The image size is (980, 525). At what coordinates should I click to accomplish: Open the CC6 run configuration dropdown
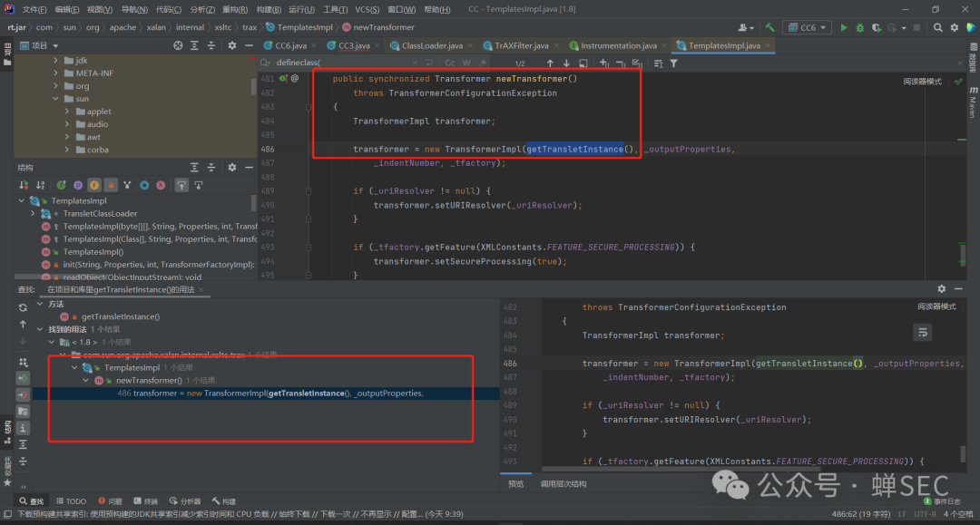coord(807,28)
